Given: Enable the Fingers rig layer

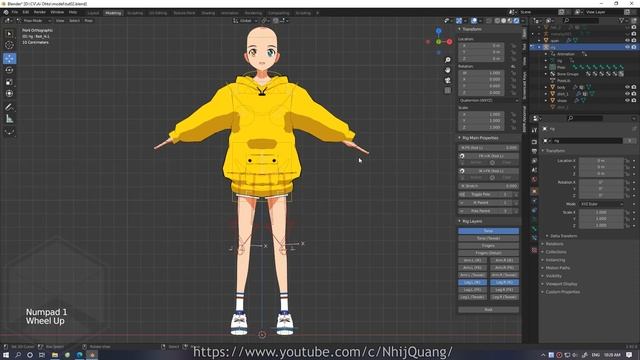Looking at the screenshot, I should pos(488,246).
